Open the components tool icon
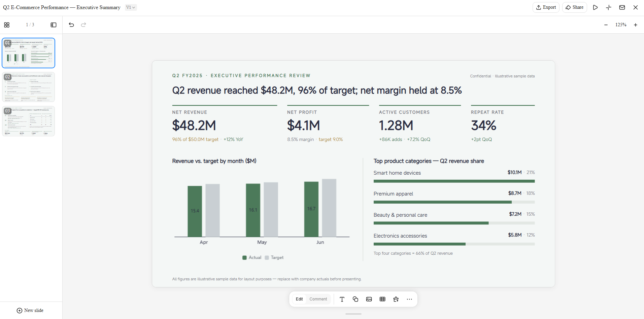Image resolution: width=644 pixels, height=319 pixels. 396,299
